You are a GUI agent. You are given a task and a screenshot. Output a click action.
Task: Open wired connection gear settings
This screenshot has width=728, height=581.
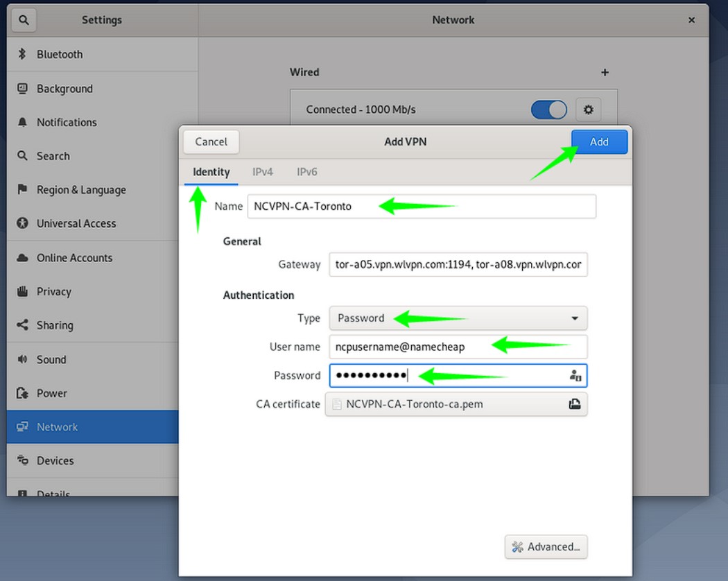pyautogui.click(x=588, y=110)
